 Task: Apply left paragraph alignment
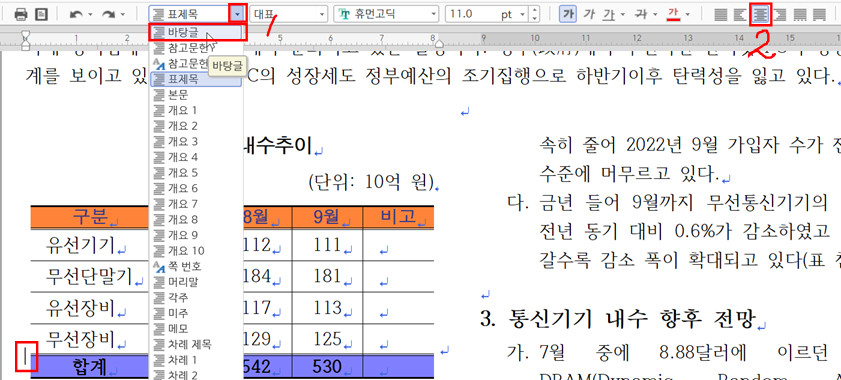pyautogui.click(x=741, y=14)
